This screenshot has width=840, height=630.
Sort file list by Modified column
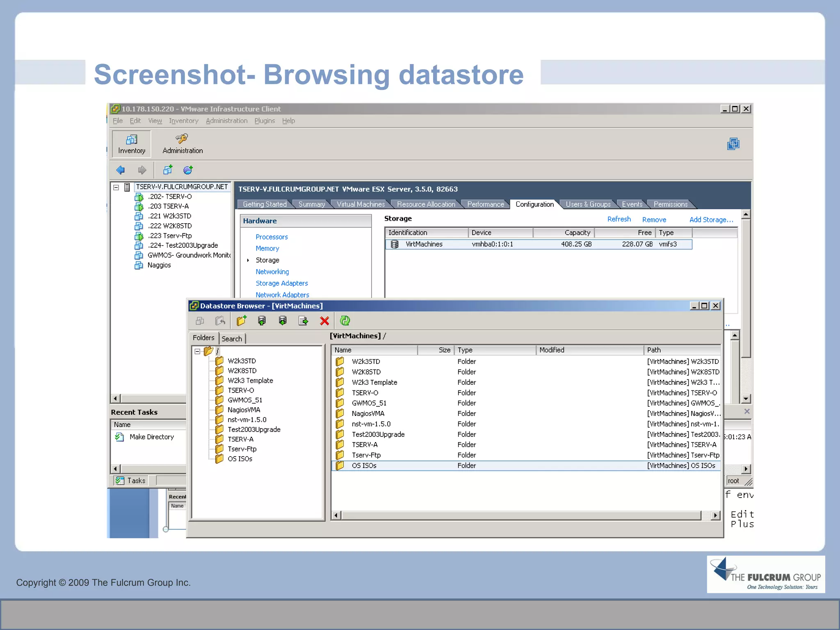589,350
